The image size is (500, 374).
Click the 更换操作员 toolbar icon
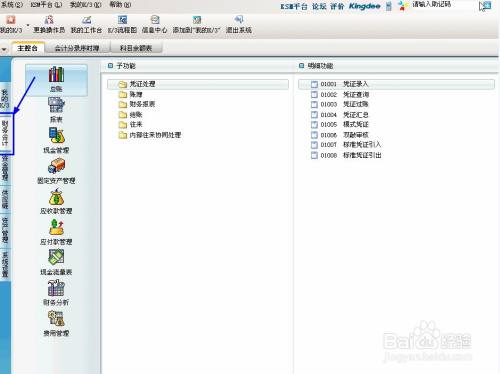[x=49, y=24]
